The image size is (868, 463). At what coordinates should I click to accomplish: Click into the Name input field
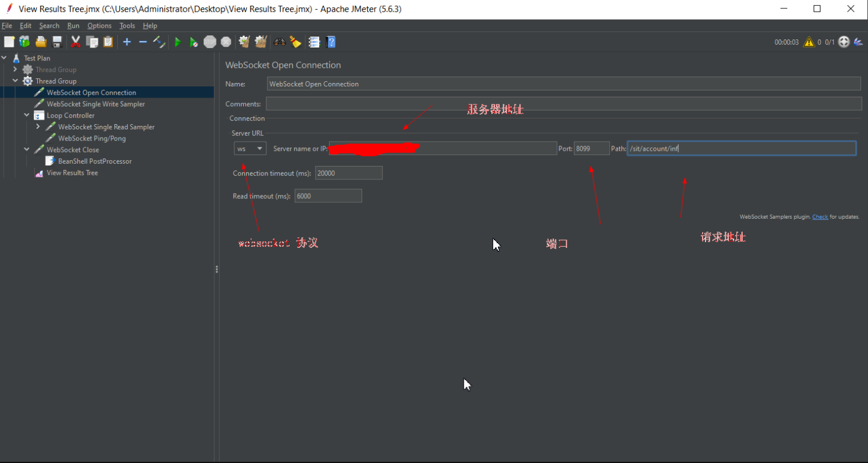(x=564, y=84)
